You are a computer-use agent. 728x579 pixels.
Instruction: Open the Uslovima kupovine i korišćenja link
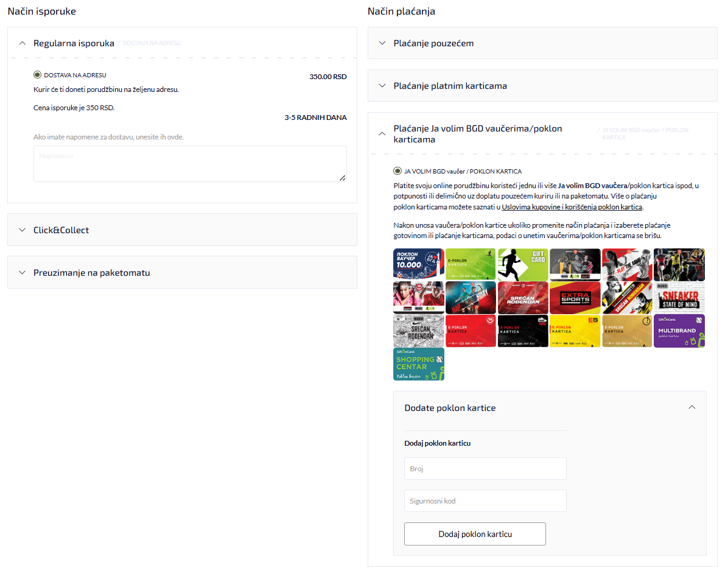(571, 207)
